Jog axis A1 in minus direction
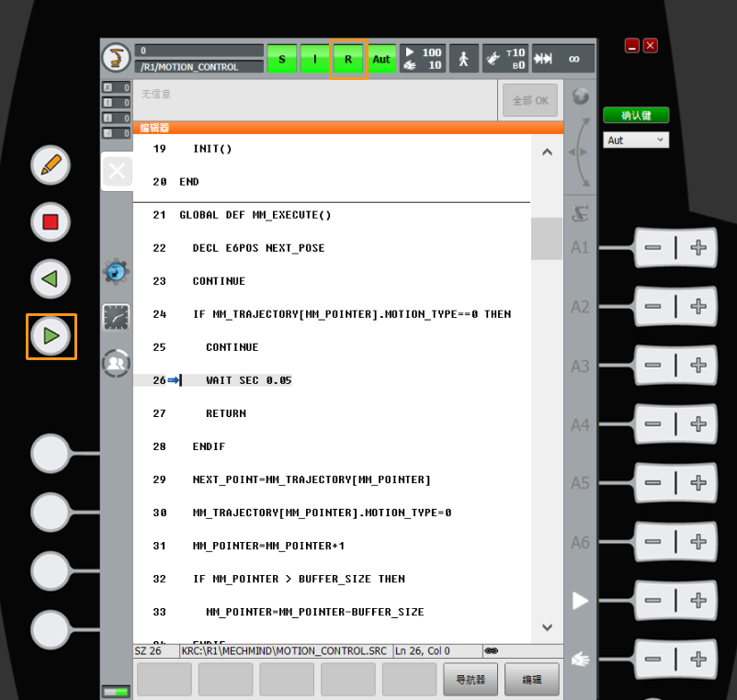The width and height of the screenshot is (737, 700). click(652, 248)
